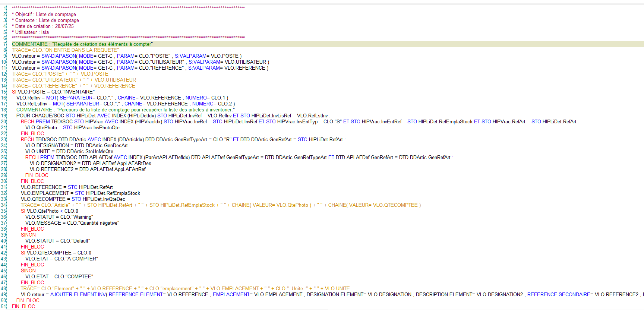
Task: Click FIN_BLOC on line 51
Action: pos(23,306)
